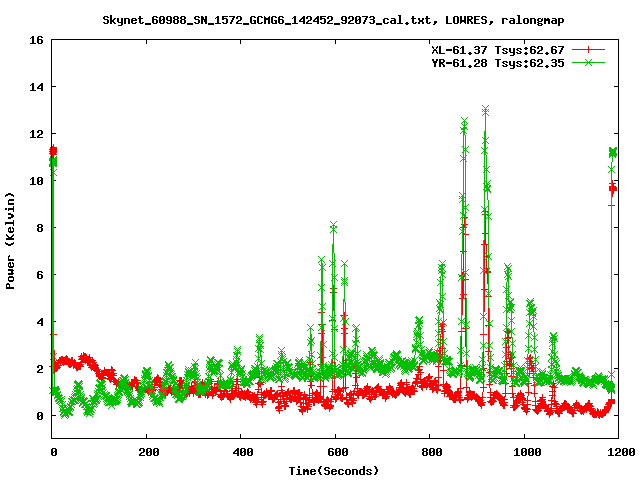Click the tallest green peak near 13 Kelvin
The width and height of the screenshot is (640, 480).
[x=485, y=110]
